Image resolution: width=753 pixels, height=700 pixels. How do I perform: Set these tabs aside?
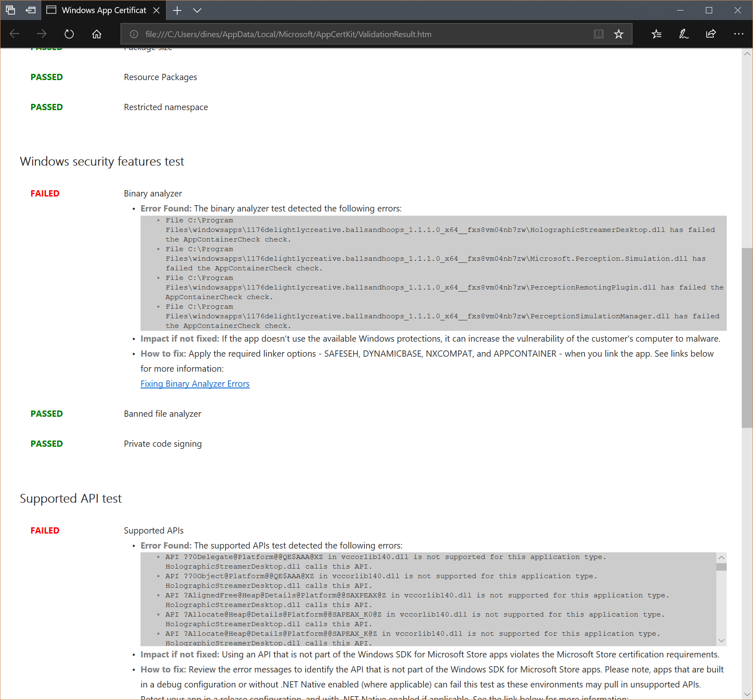30,10
